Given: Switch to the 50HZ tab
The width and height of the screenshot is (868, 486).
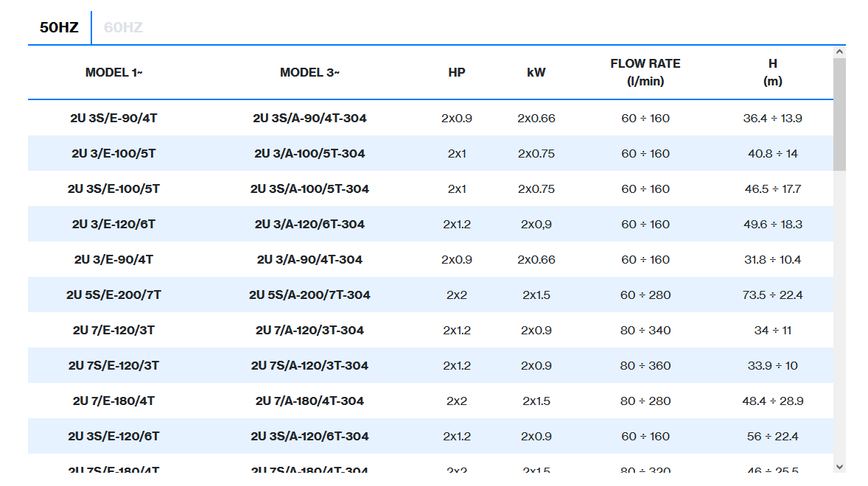Looking at the screenshot, I should 59,28.
